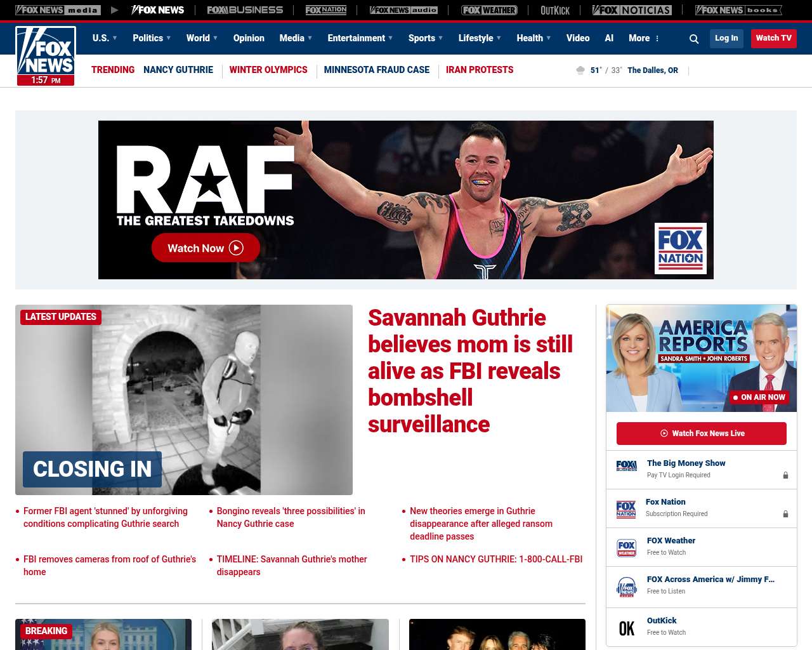Click the Fox Weather icon in sidebar list
The height and width of the screenshot is (650, 812).
[x=627, y=548]
